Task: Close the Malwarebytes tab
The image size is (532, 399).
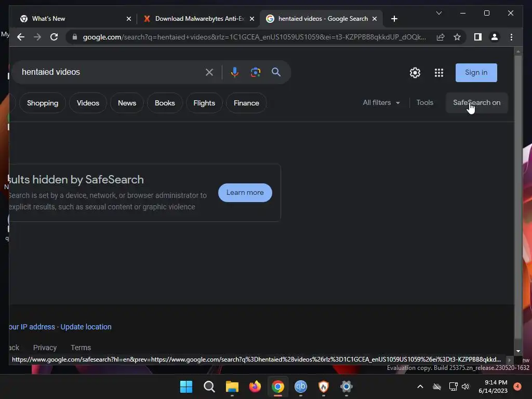Action: [252, 19]
